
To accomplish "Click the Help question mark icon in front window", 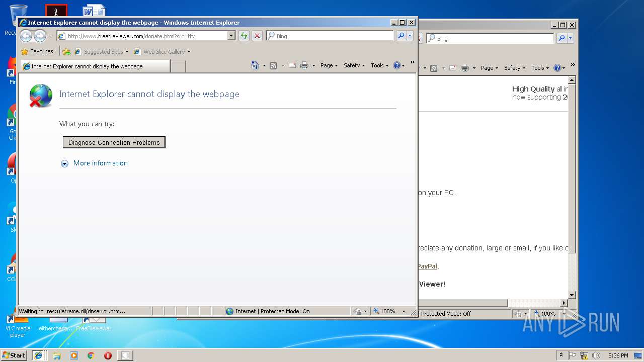I will (396, 65).
